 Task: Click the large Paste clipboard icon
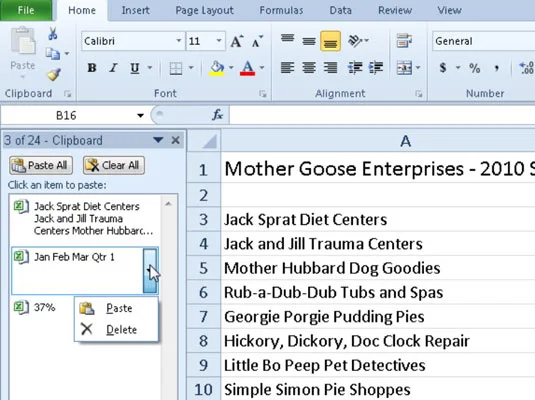[23, 41]
